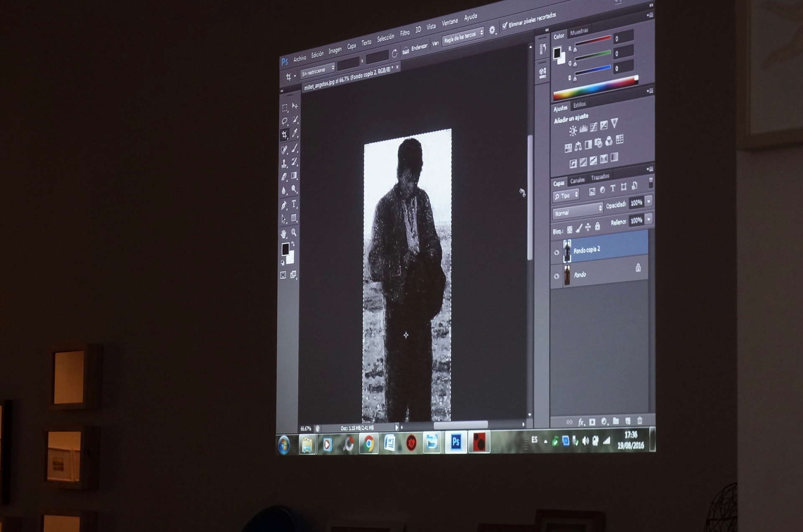
Task: Open the Filtro menu
Action: (x=405, y=33)
